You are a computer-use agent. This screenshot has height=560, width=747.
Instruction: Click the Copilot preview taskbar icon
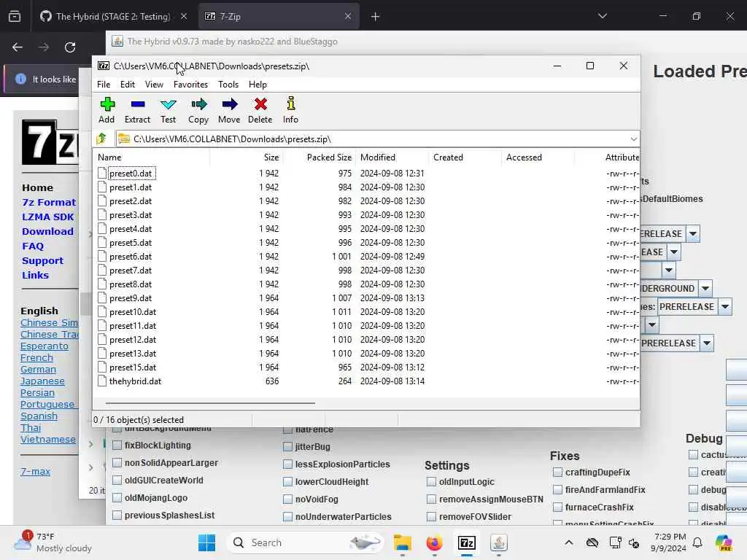[x=724, y=542]
